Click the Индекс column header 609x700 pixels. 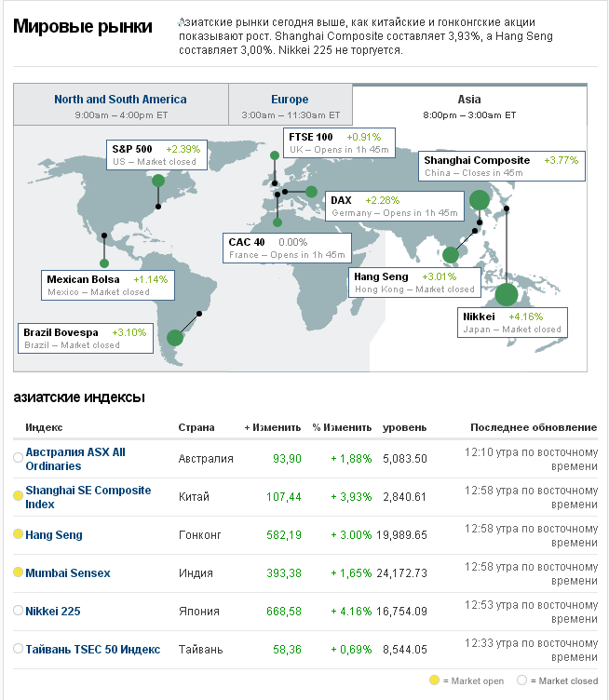[x=44, y=427]
